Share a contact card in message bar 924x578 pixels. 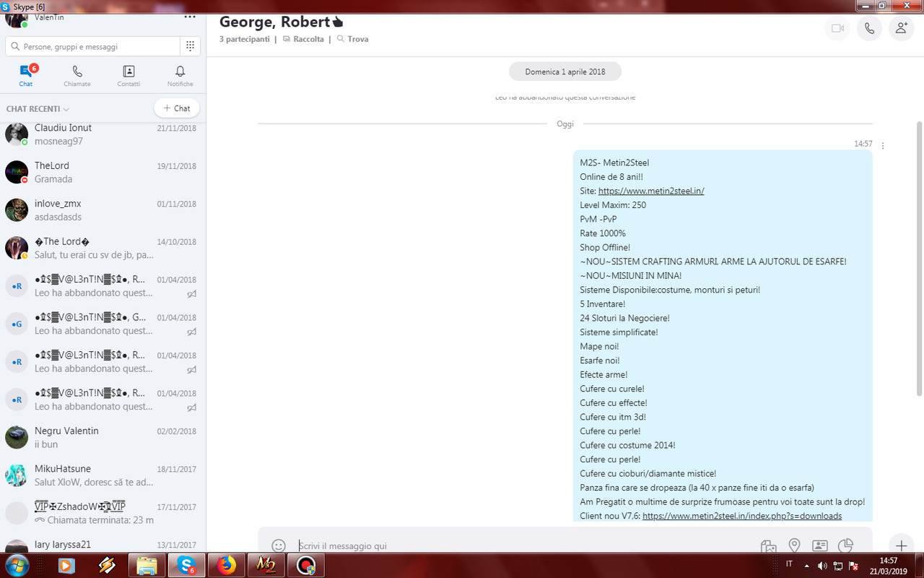pyautogui.click(x=820, y=545)
